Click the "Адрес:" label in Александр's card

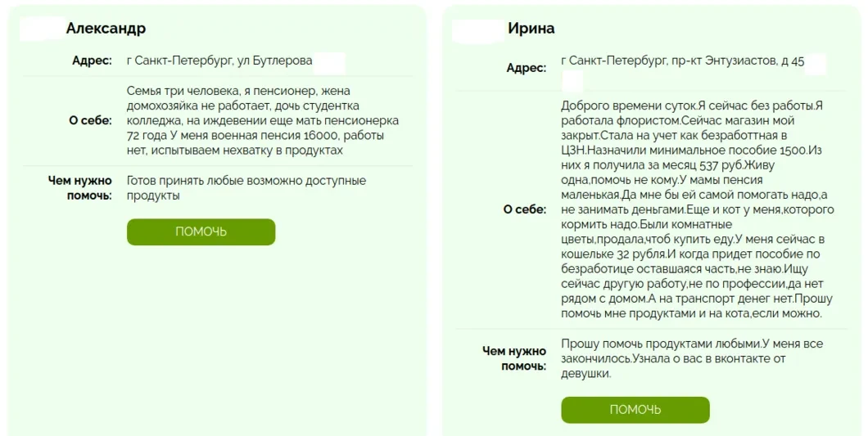(92, 61)
